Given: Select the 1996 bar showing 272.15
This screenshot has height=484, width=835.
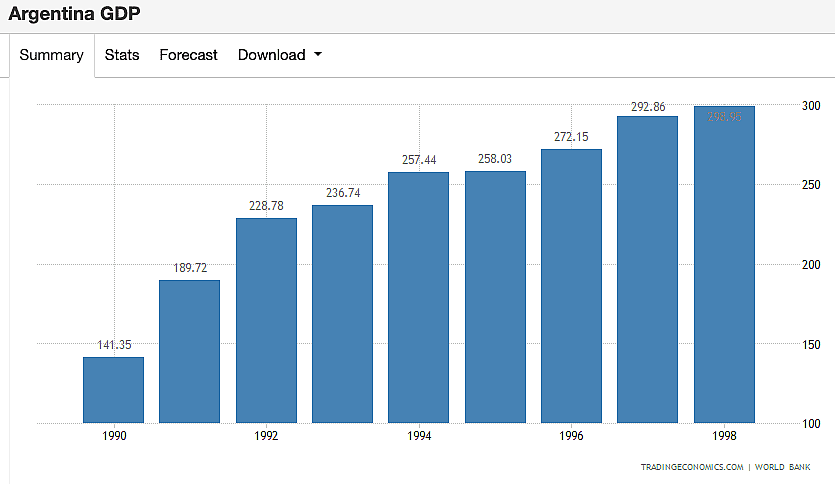Looking at the screenshot, I should point(571,286).
